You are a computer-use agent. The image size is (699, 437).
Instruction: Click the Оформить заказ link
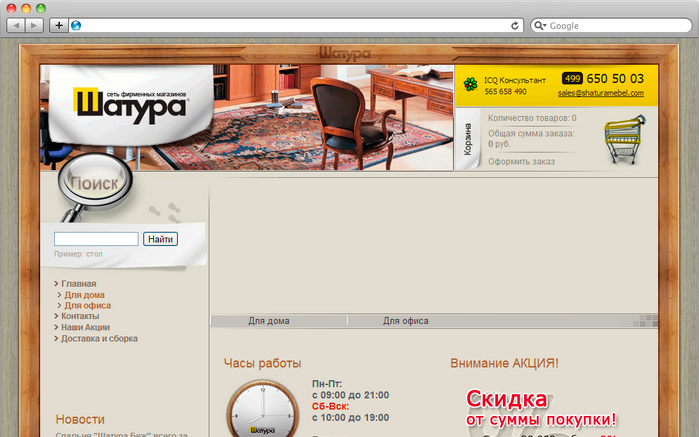coord(521,162)
